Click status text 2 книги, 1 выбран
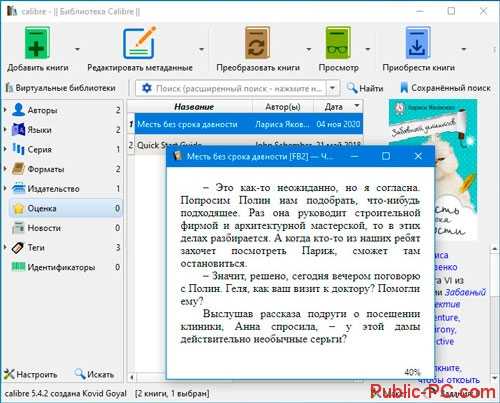Image resolution: width=500 pixels, height=403 pixels. click(172, 394)
